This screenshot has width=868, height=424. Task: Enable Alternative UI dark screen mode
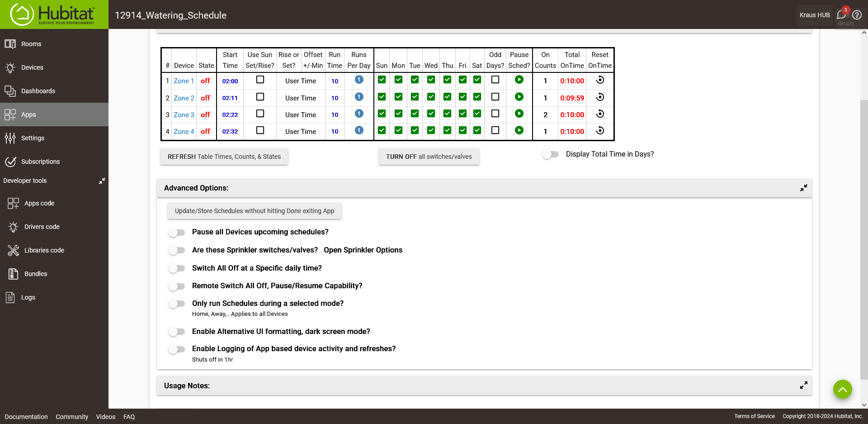coord(177,332)
